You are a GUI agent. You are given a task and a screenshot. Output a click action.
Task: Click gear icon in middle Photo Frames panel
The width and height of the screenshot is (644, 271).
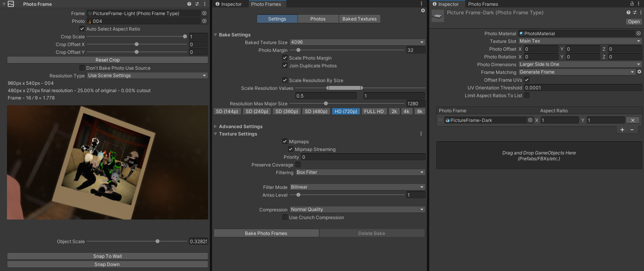pyautogui.click(x=423, y=10)
